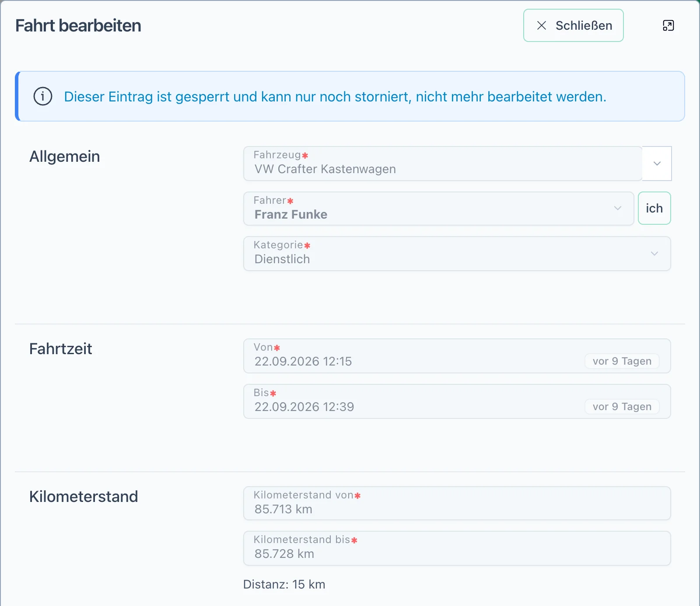Click the Bis date field 22.09.2026 12:39

[x=457, y=401]
